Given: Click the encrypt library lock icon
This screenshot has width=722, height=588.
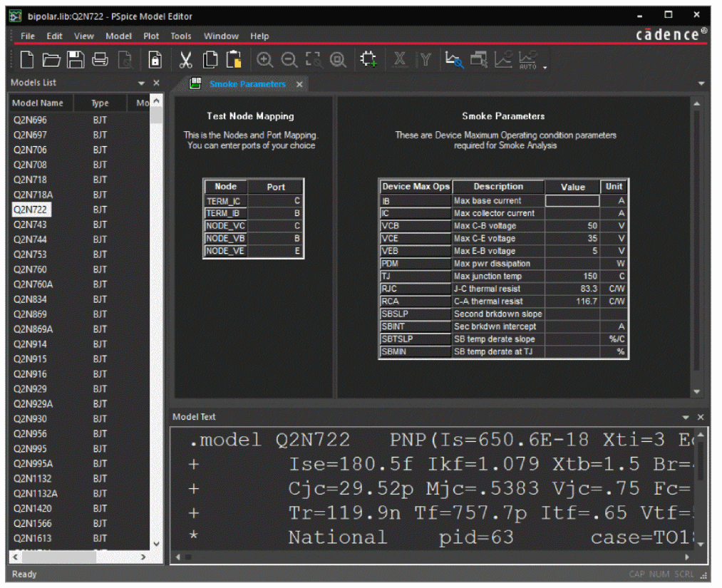Looking at the screenshot, I should (155, 60).
